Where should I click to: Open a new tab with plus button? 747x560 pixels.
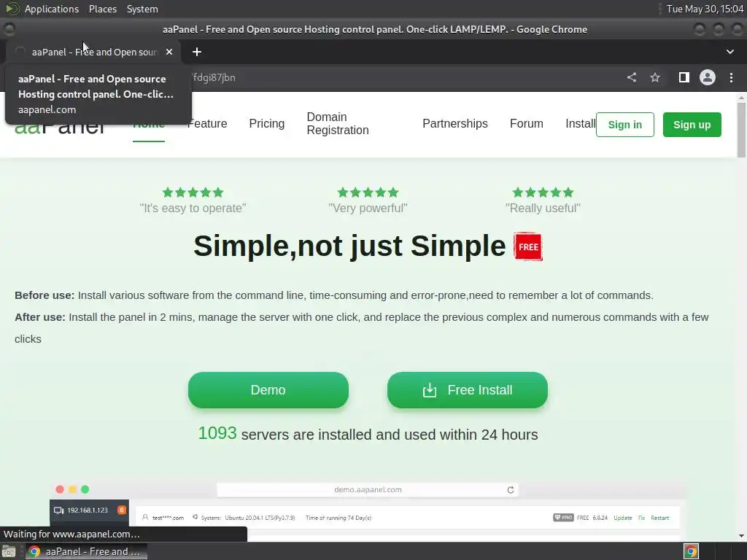pyautogui.click(x=197, y=52)
